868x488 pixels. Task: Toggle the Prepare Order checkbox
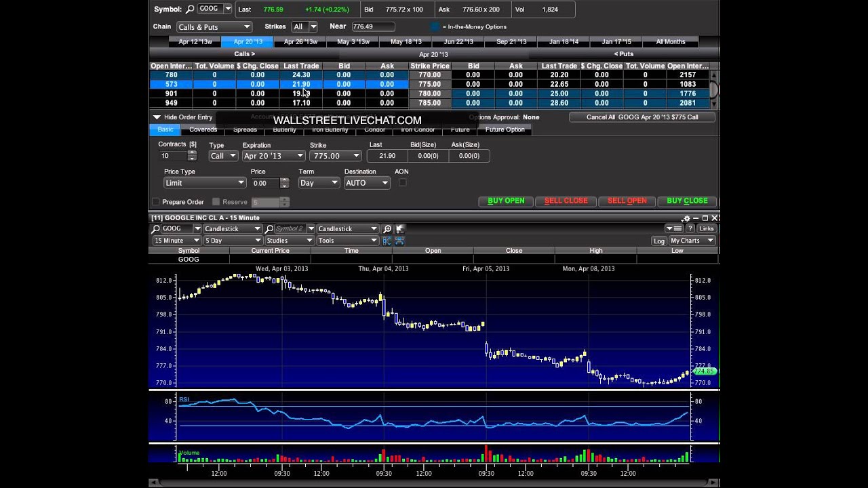(x=156, y=202)
